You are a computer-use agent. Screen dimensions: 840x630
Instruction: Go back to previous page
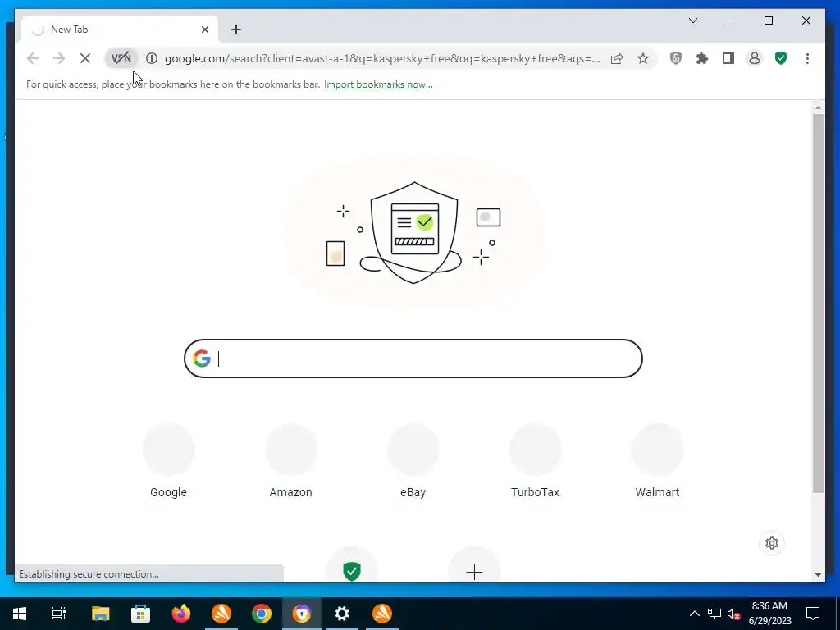[x=33, y=58]
